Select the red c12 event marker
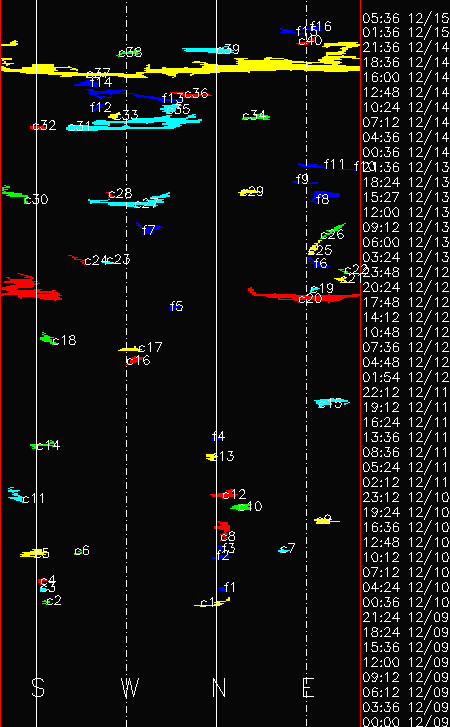 click(223, 495)
